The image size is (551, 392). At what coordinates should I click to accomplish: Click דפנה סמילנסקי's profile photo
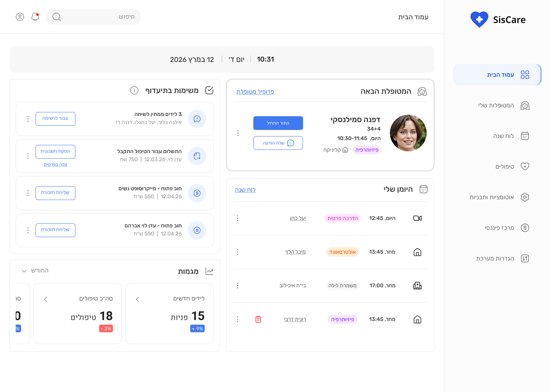408,133
